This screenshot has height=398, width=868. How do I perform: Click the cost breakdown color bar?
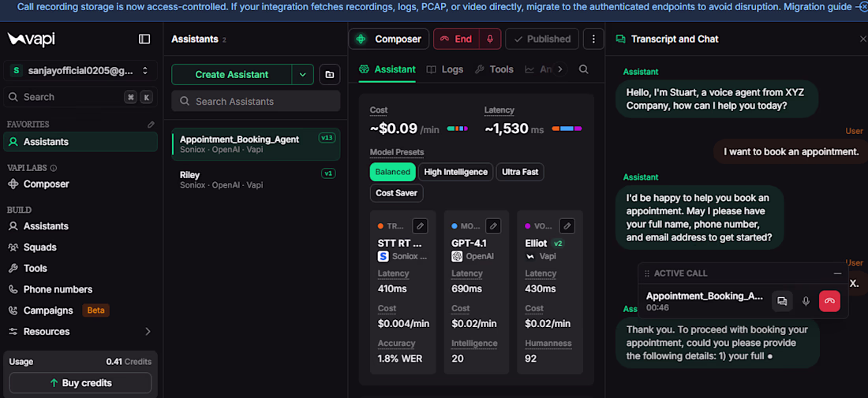point(457,128)
